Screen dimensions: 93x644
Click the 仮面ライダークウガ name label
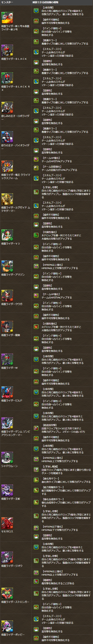point(12,304)
